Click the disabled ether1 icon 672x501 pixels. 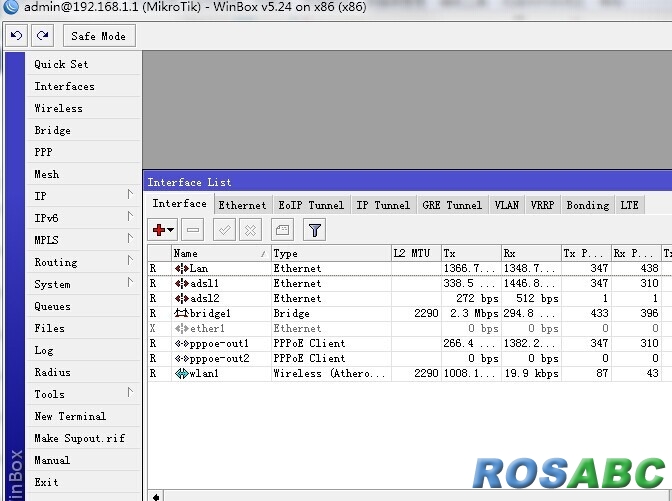click(x=181, y=329)
